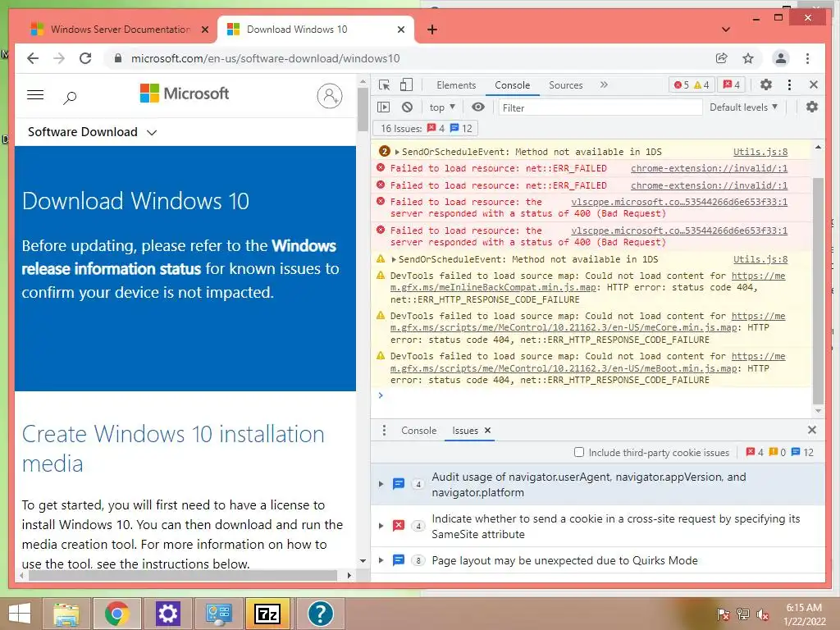Click Windows release information status link
Screen dimensions: 840x630
(x=179, y=257)
